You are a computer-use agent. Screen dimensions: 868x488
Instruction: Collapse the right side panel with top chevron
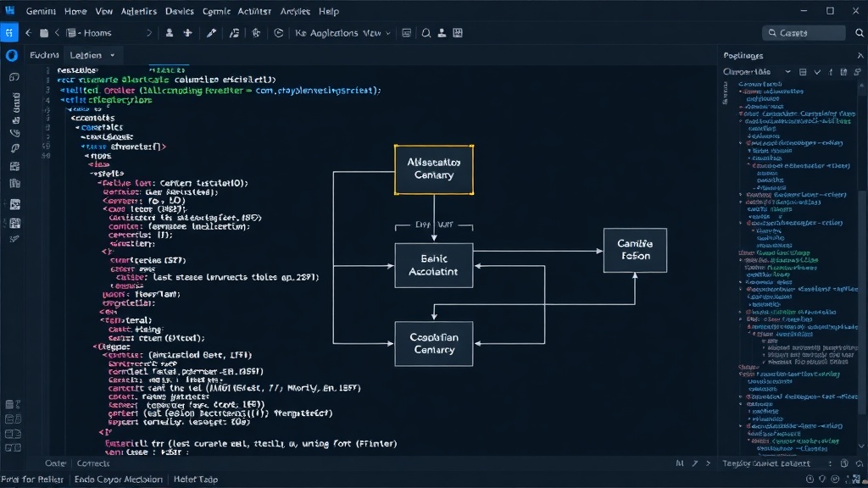860,55
